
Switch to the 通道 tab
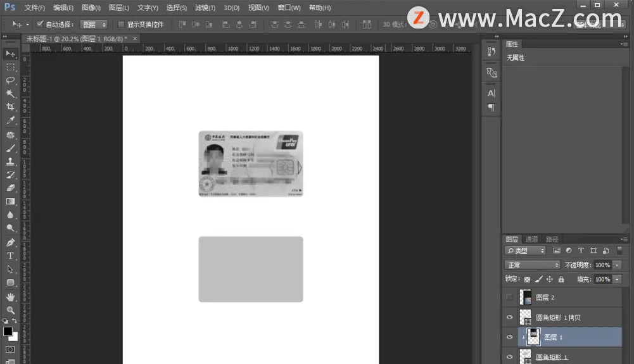[x=531, y=239]
